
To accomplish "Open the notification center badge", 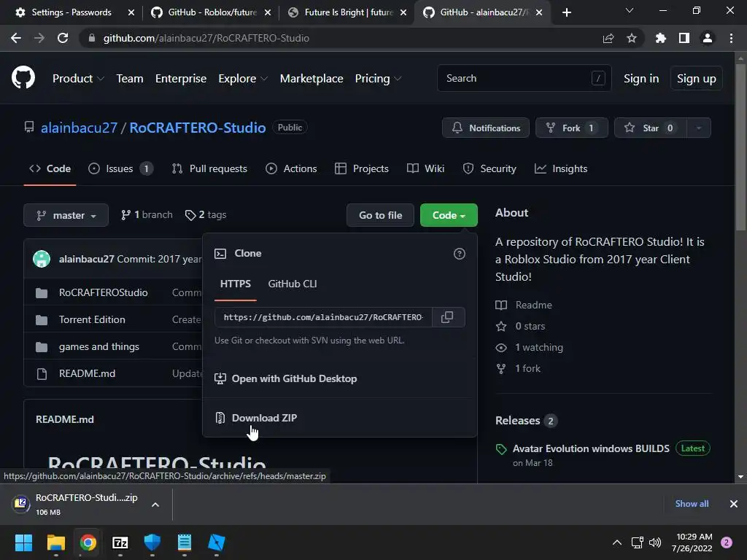I will (x=727, y=542).
